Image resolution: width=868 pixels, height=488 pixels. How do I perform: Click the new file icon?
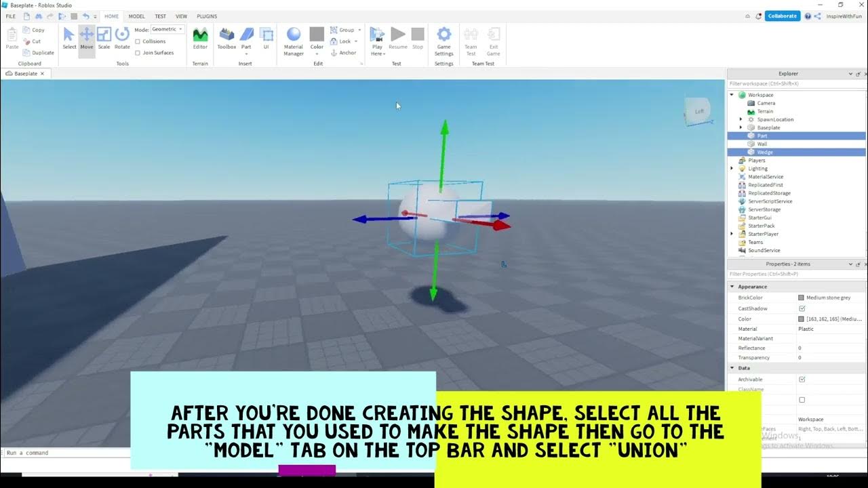coord(26,16)
